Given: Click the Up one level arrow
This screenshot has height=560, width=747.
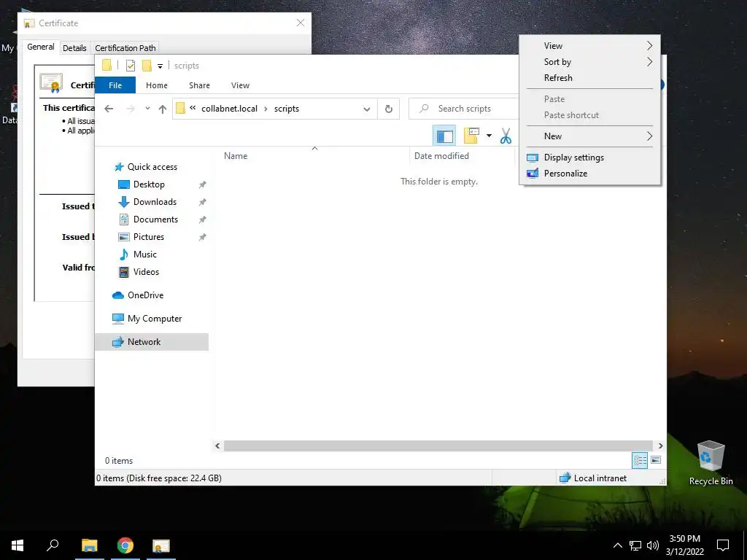Looking at the screenshot, I should 163,109.
